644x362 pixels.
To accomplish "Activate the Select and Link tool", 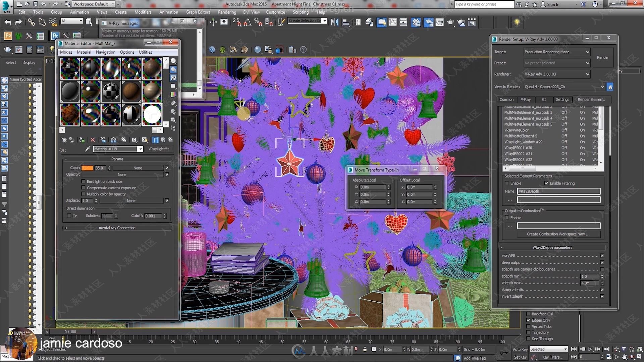I will point(31,22).
